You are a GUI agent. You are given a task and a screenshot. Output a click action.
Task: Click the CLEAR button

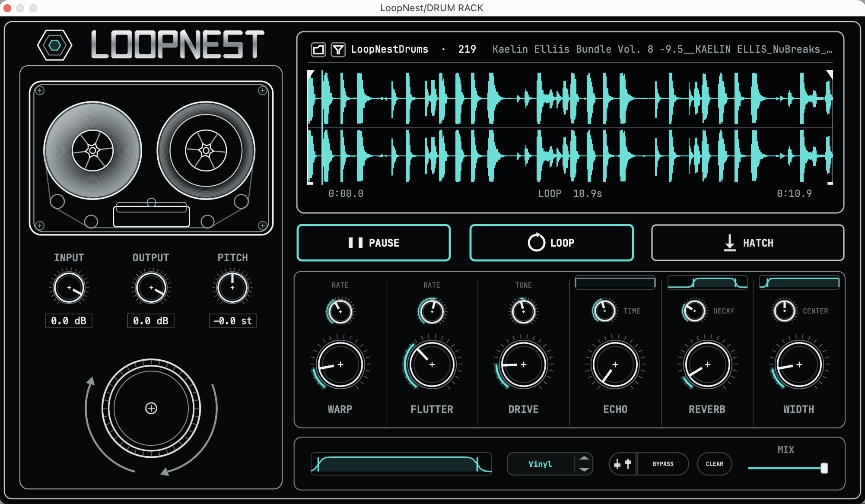click(x=714, y=464)
